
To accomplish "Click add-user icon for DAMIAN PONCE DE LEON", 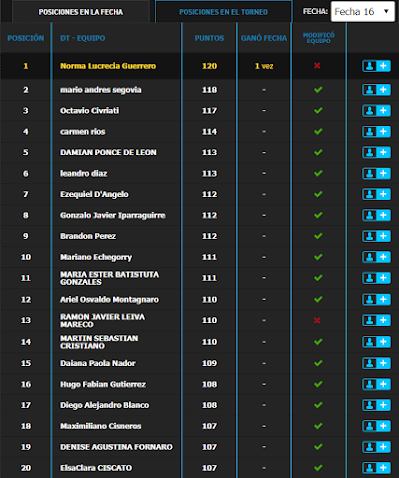I will point(376,152).
